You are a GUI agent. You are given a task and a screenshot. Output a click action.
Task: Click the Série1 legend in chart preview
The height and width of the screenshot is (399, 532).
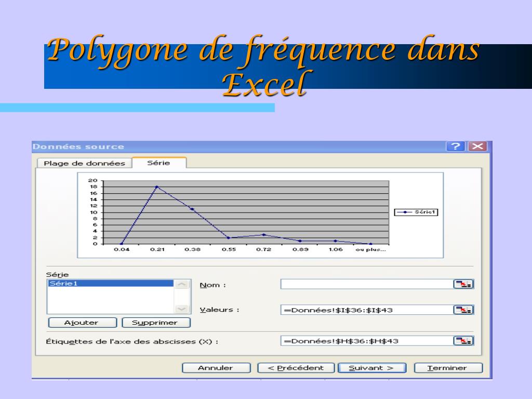[x=416, y=212]
